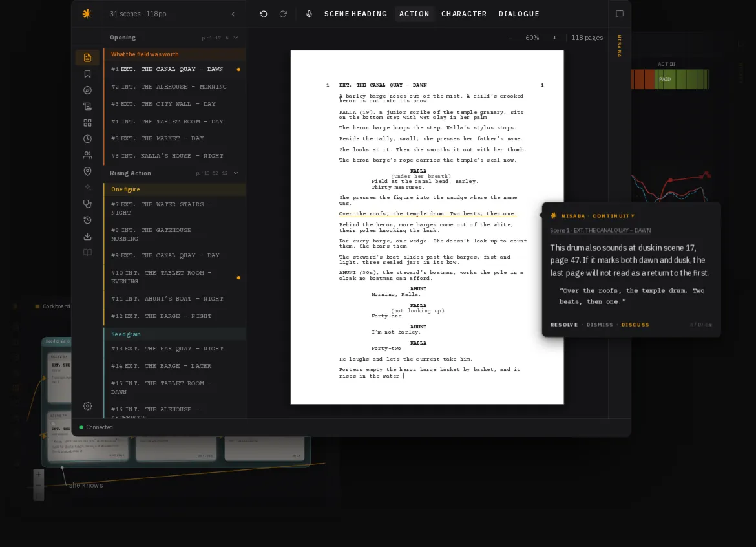Open the scroll outline icon in sidebar
This screenshot has height=547, width=756.
pos(87,106)
